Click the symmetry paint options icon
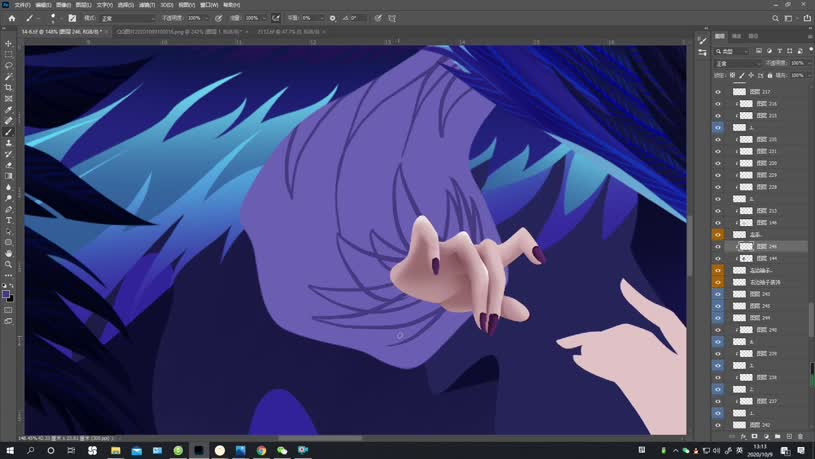The height and width of the screenshot is (459, 815). [392, 18]
